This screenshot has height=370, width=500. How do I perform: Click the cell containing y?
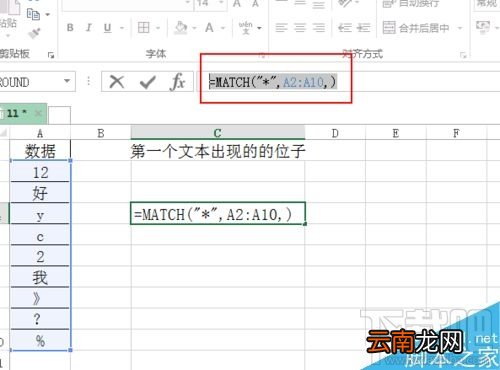tap(40, 214)
